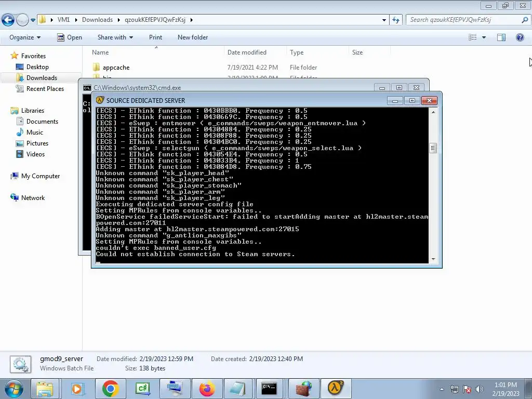This screenshot has width=532, height=399.
Task: Click the Change your view icon
Action: point(473,37)
